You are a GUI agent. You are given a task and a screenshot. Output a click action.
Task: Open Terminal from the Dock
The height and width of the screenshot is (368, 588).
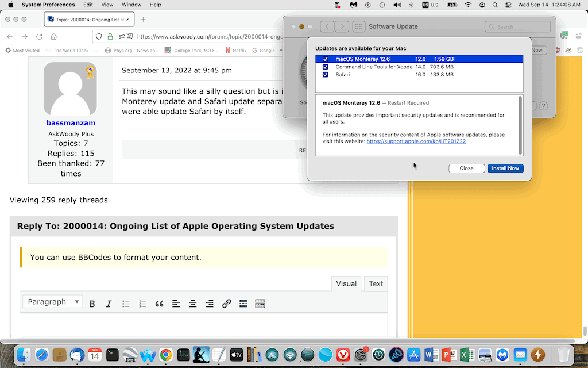[x=113, y=355]
